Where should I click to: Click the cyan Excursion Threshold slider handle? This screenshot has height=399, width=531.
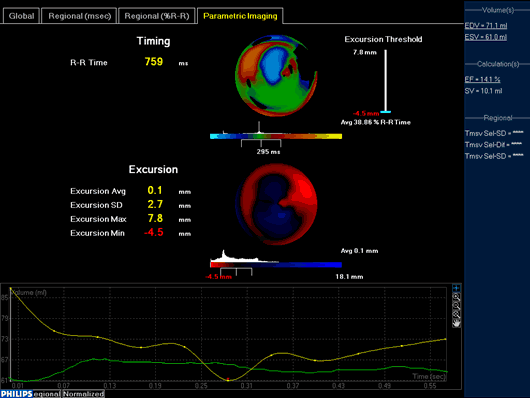coord(385,112)
